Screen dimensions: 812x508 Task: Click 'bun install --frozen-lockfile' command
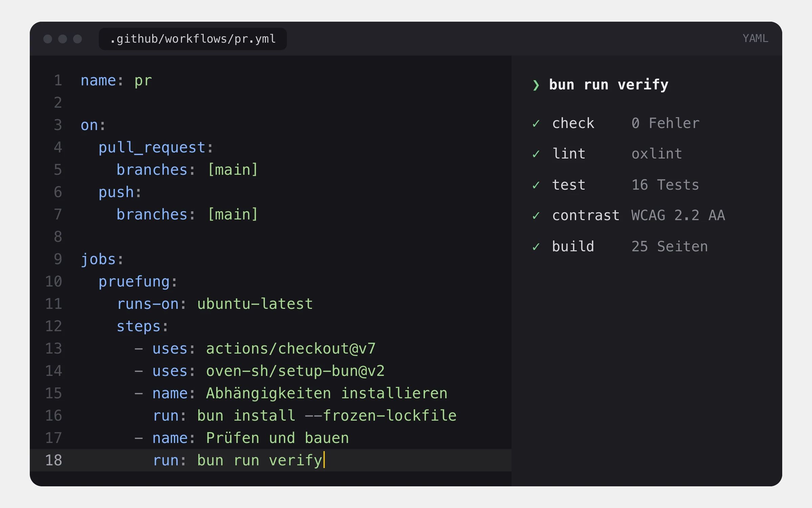(327, 416)
